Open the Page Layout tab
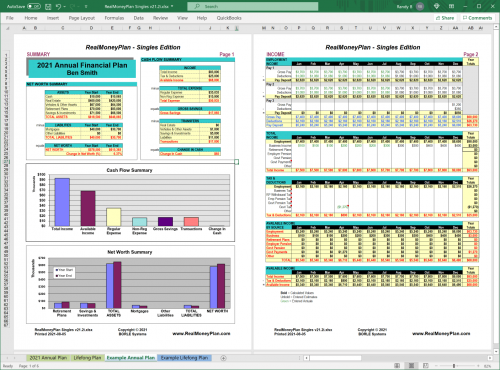Screen dimensions: 500x370 tap(82, 18)
